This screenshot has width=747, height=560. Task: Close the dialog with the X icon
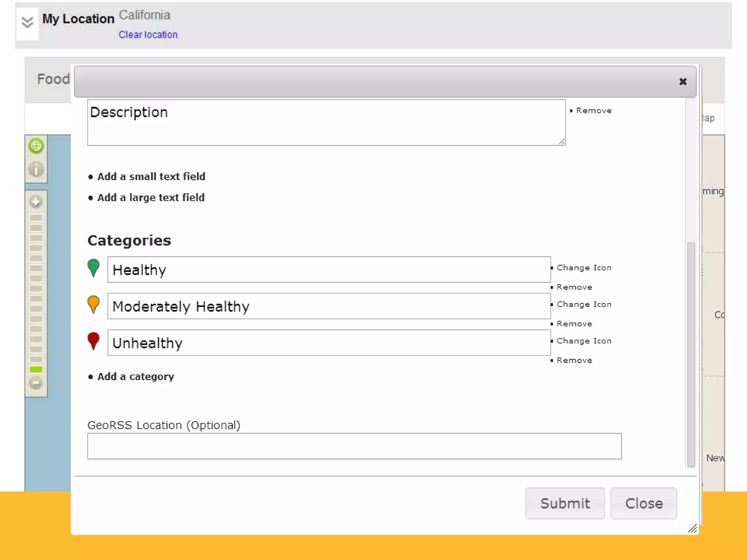pyautogui.click(x=683, y=82)
